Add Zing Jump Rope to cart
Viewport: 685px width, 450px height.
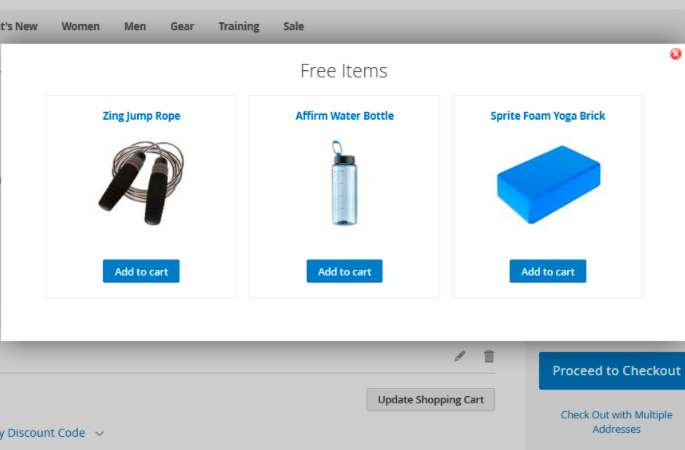[x=141, y=271]
